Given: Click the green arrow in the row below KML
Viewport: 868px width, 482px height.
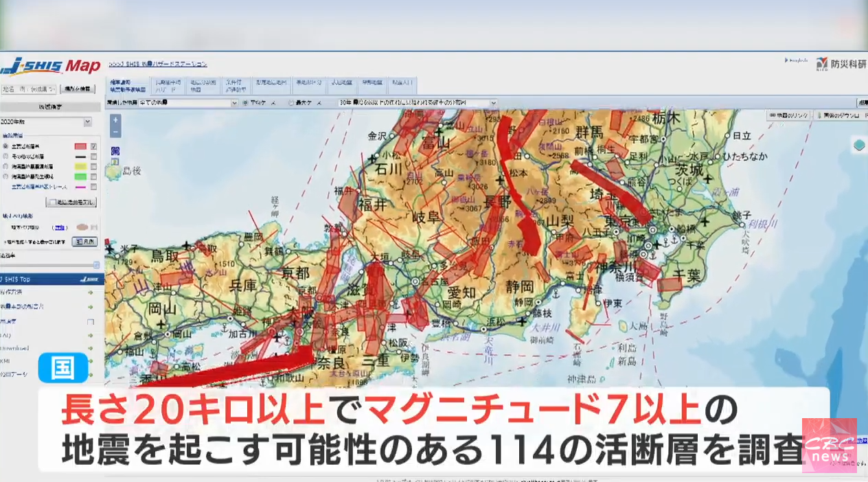Looking at the screenshot, I should (x=90, y=376).
